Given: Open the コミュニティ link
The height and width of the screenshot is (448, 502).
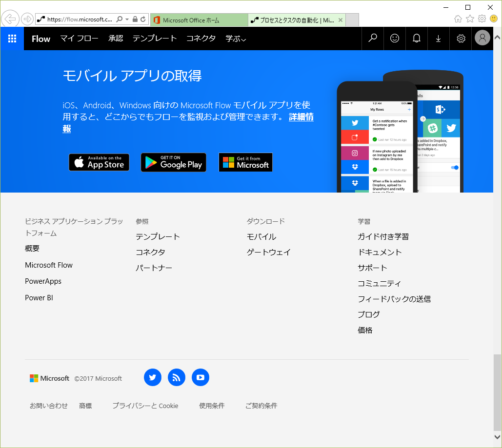Looking at the screenshot, I should [379, 284].
